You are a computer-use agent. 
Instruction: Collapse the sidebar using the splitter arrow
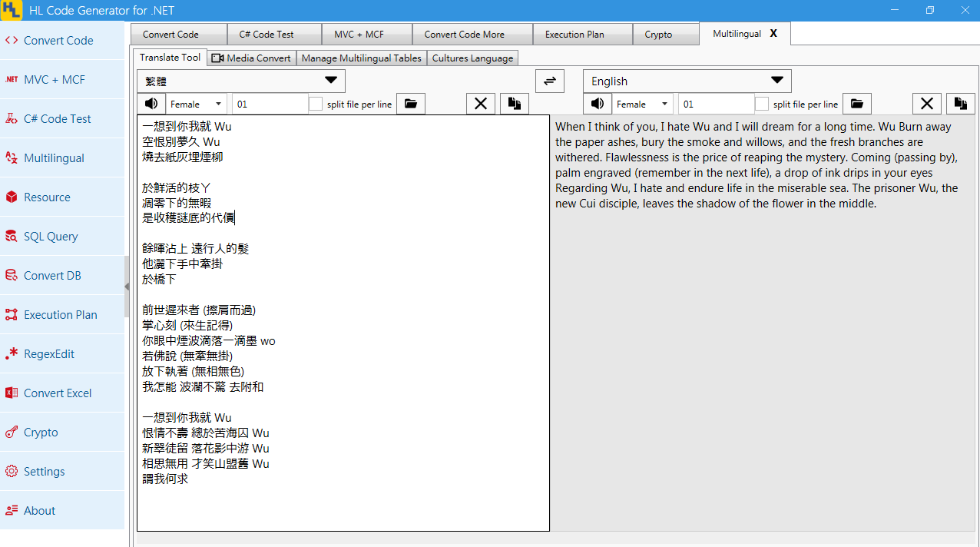127,287
